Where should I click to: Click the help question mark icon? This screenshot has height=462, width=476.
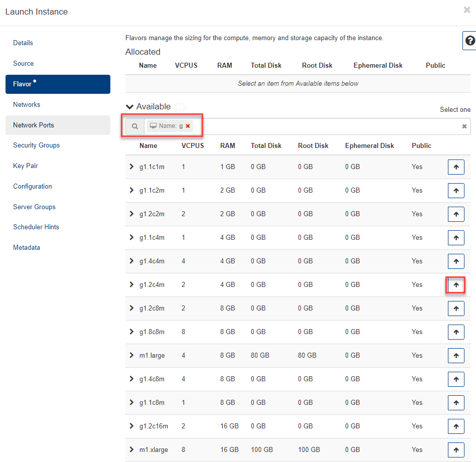click(469, 41)
